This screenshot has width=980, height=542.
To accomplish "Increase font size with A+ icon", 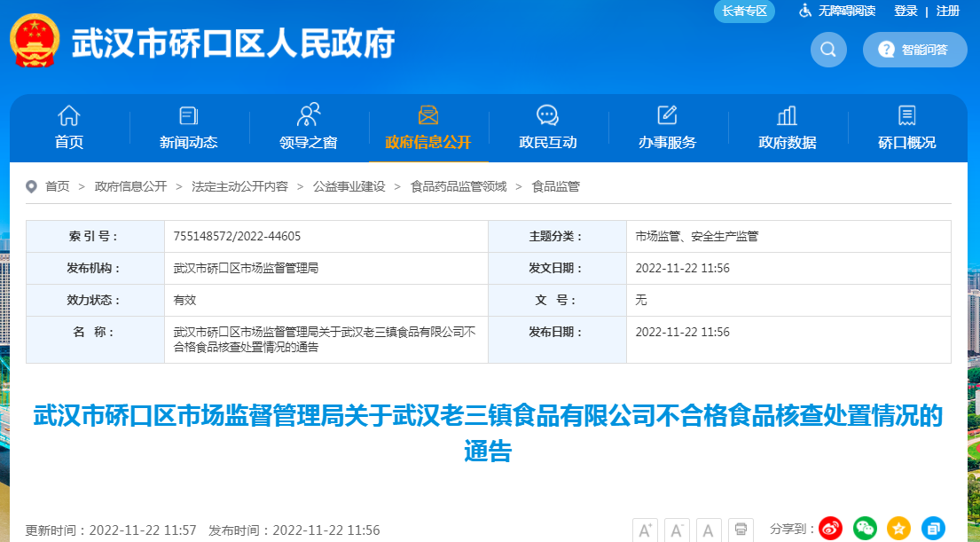I will (645, 530).
